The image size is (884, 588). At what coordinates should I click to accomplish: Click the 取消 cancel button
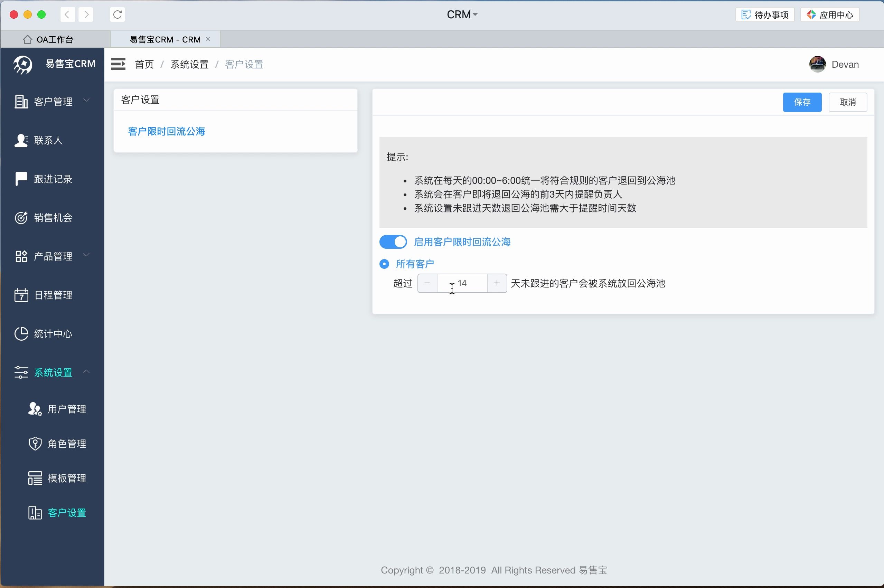847,102
